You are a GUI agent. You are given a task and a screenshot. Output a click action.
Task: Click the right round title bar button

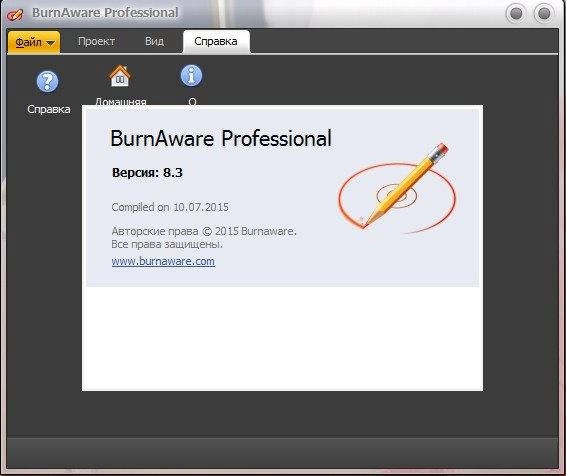pyautogui.click(x=544, y=14)
